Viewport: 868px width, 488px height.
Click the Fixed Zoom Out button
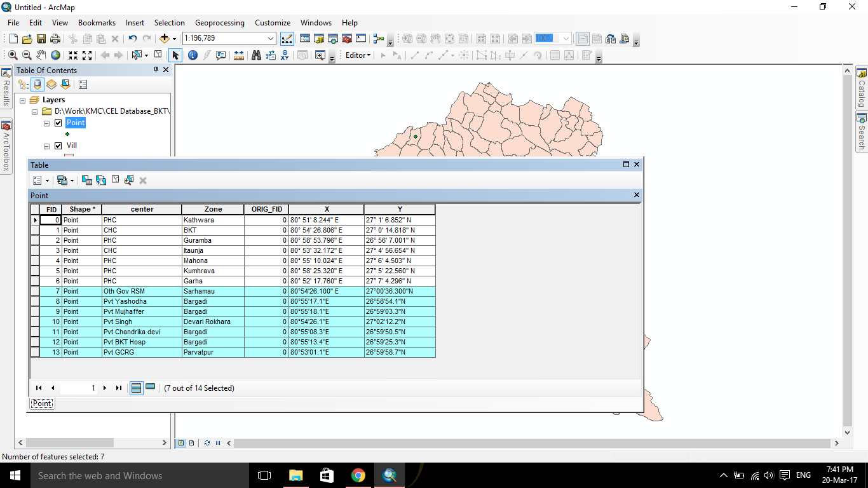(x=88, y=55)
